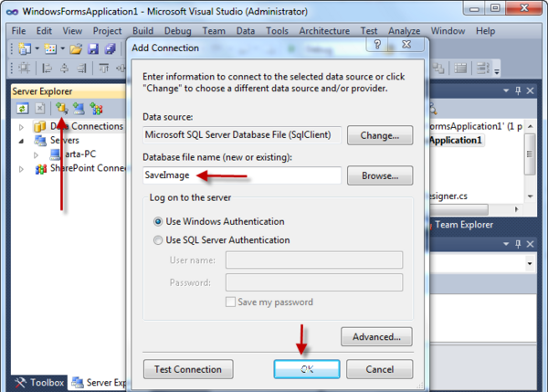Click the New Project toolbar icon
The width and height of the screenshot is (548, 392).
pos(25,48)
